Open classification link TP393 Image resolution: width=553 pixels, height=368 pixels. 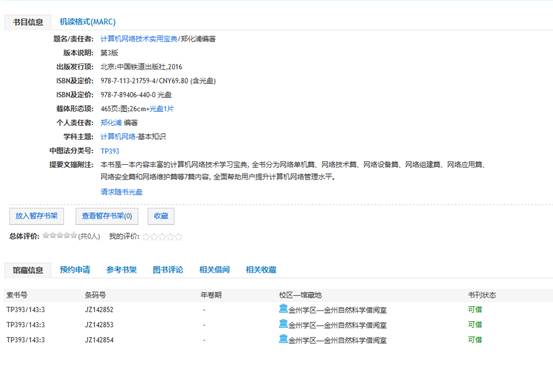pos(110,151)
